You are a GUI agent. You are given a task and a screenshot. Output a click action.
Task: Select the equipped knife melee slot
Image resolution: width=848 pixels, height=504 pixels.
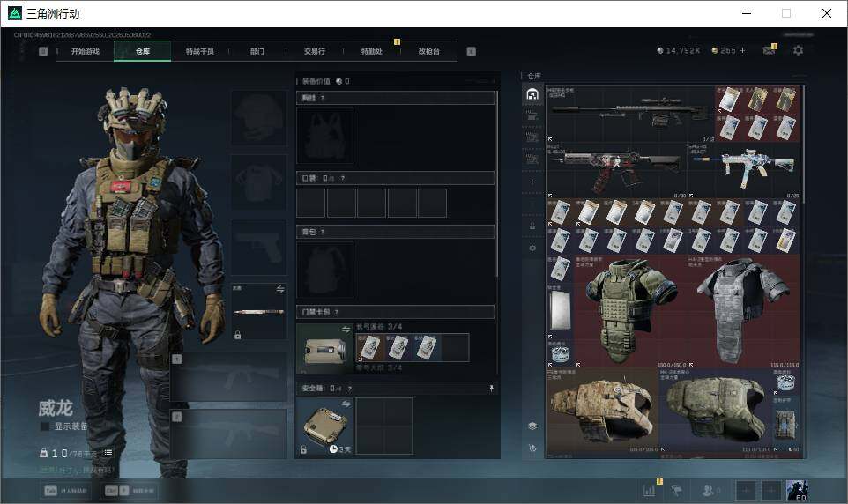259,312
